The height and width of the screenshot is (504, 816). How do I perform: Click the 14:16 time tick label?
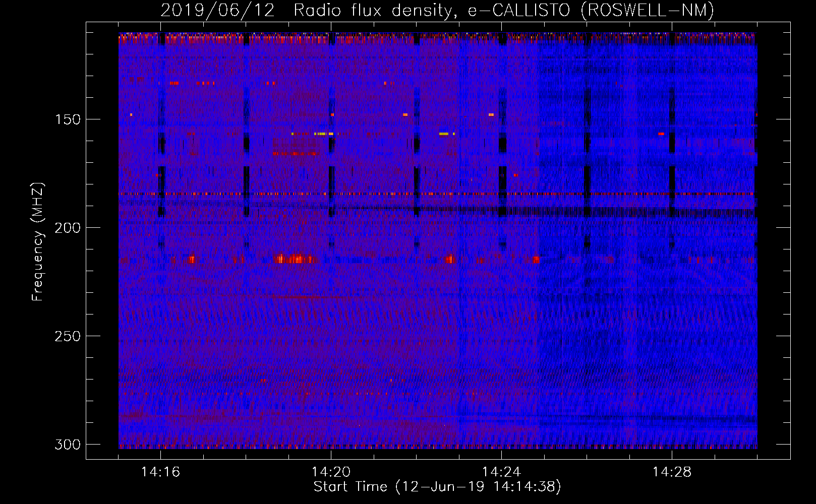coord(160,472)
